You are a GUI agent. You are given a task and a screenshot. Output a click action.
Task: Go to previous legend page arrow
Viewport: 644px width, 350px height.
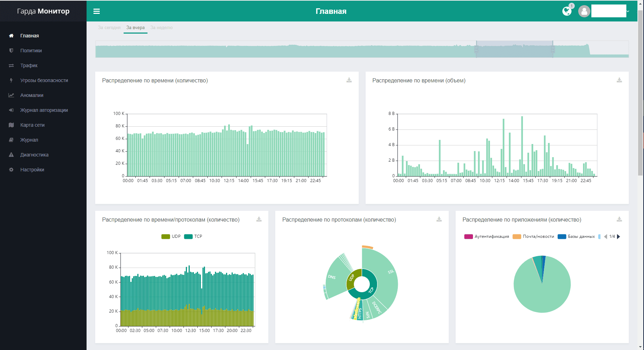pyautogui.click(x=606, y=236)
